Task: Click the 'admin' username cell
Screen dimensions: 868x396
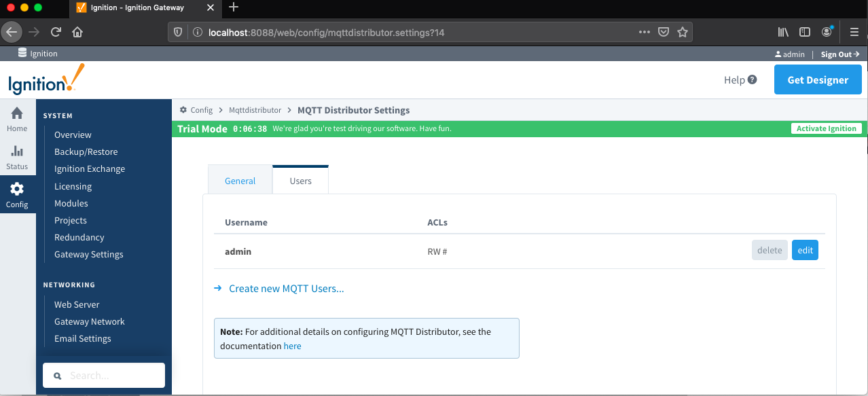Action: pyautogui.click(x=238, y=251)
